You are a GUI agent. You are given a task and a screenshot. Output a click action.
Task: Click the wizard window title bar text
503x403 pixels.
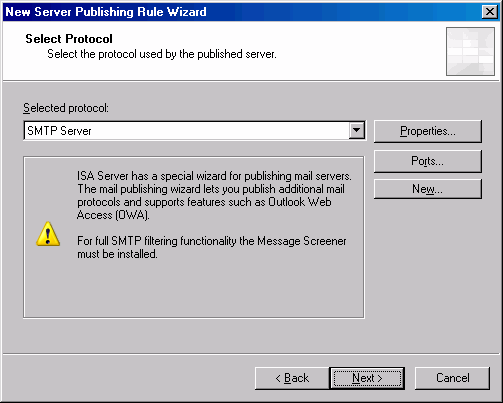click(106, 12)
